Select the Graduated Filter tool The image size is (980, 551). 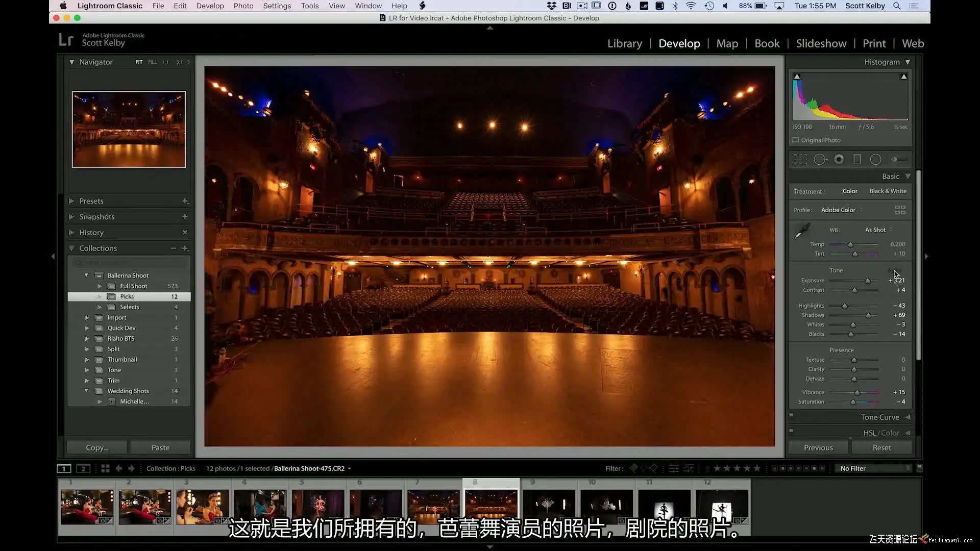pos(857,160)
